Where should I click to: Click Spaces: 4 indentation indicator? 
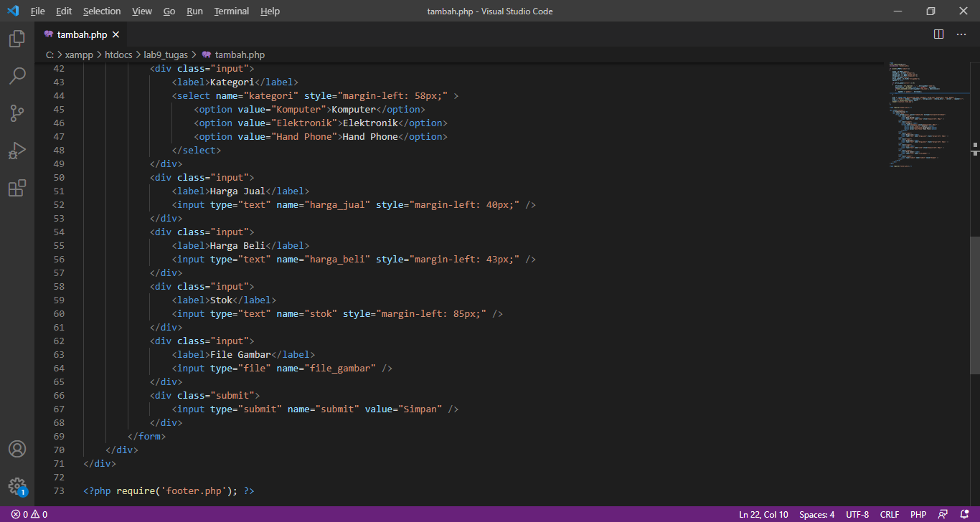(x=816, y=514)
